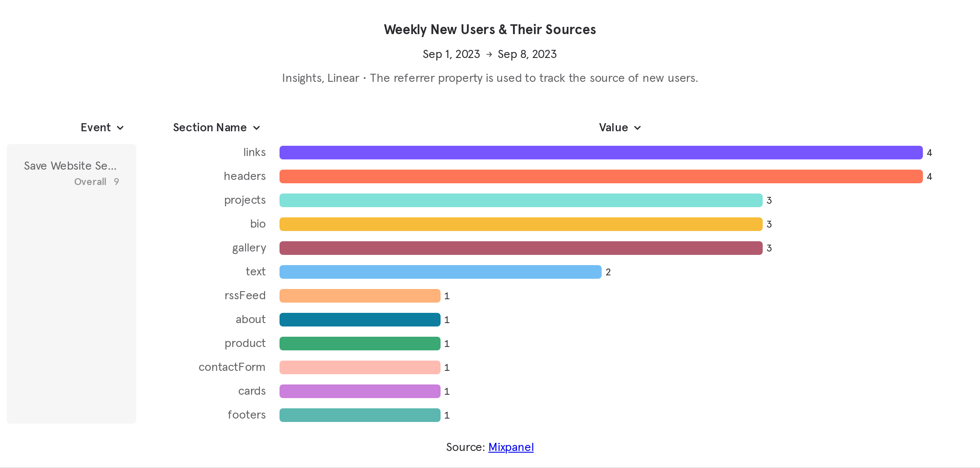Click the contactForm bar
The image size is (980, 468).
point(359,367)
